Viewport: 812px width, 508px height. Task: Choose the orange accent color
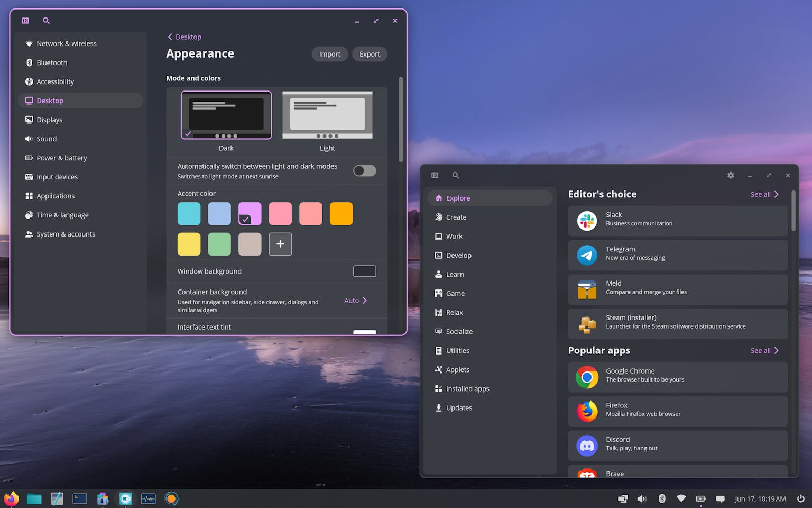click(341, 214)
